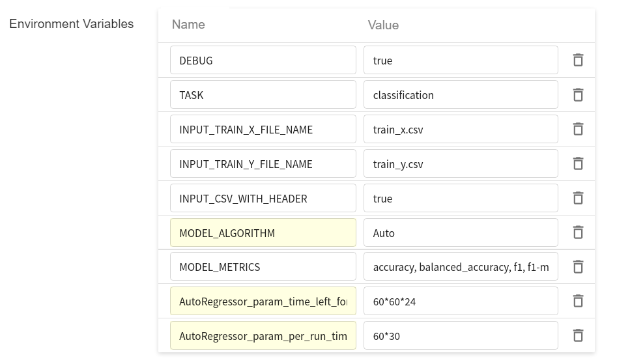The height and width of the screenshot is (364, 630).
Task: Delete the MODEL_ALGORITHM variable row
Action: 577,232
